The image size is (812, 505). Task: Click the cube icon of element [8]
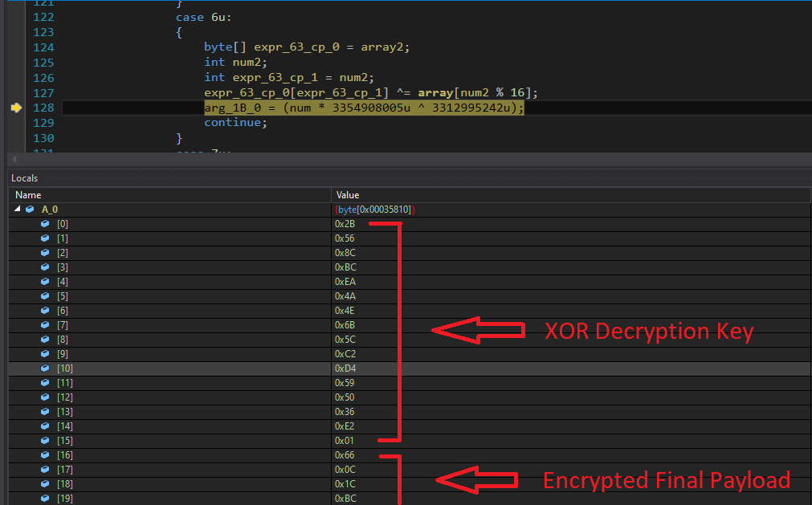coord(45,340)
